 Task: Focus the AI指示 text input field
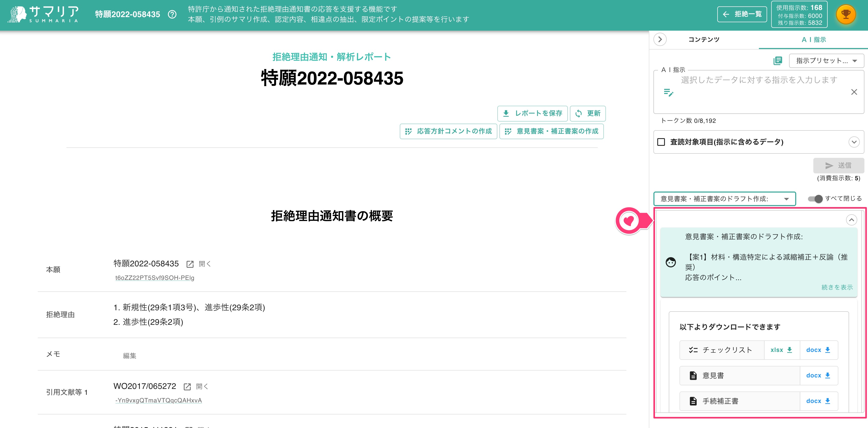759,92
